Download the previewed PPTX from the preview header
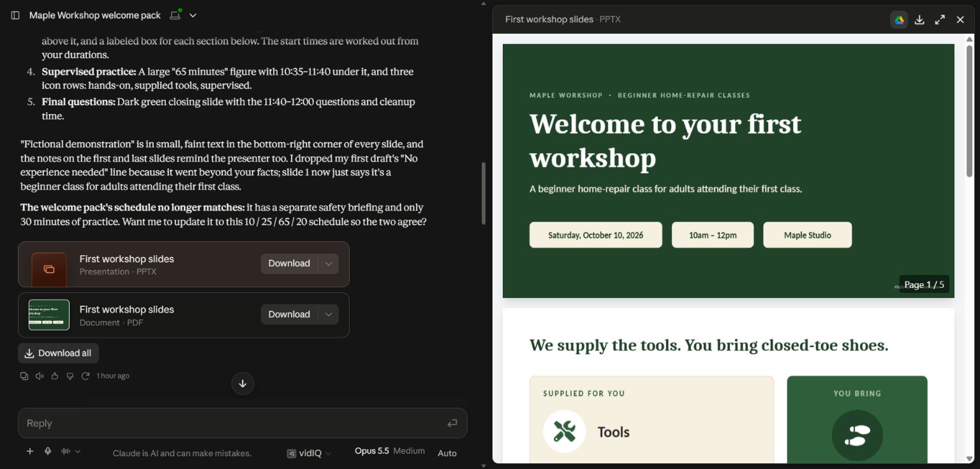980x469 pixels. tap(919, 20)
